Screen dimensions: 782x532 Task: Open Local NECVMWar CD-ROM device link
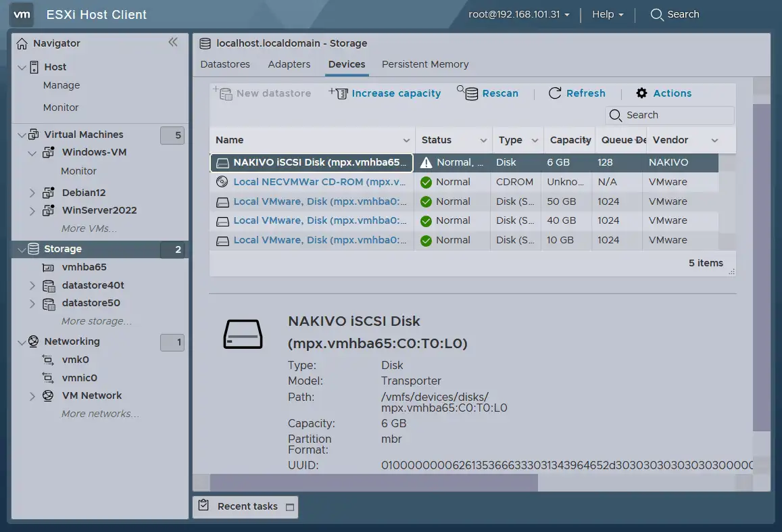click(320, 182)
